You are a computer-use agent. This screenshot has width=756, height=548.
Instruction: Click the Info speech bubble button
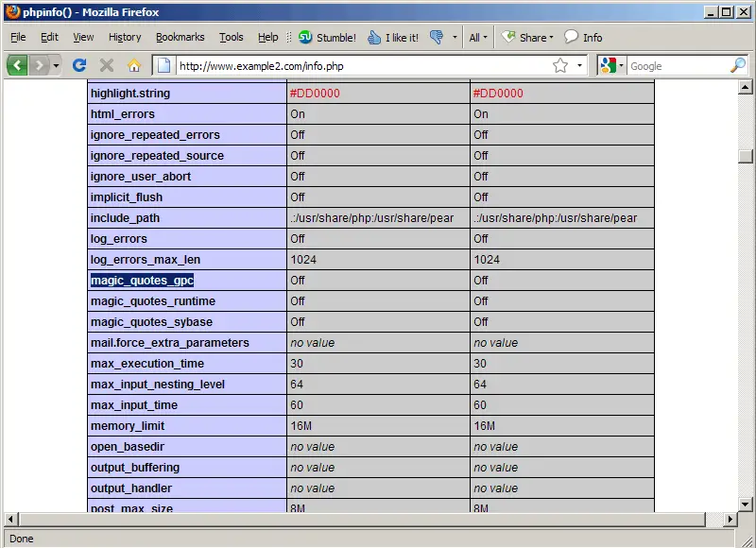point(583,37)
